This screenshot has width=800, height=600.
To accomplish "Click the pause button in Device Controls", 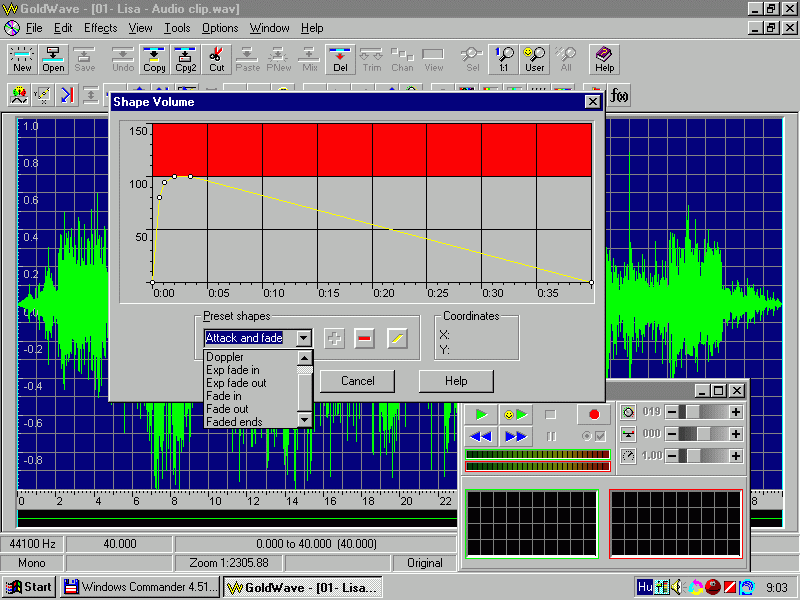I will [x=551, y=436].
